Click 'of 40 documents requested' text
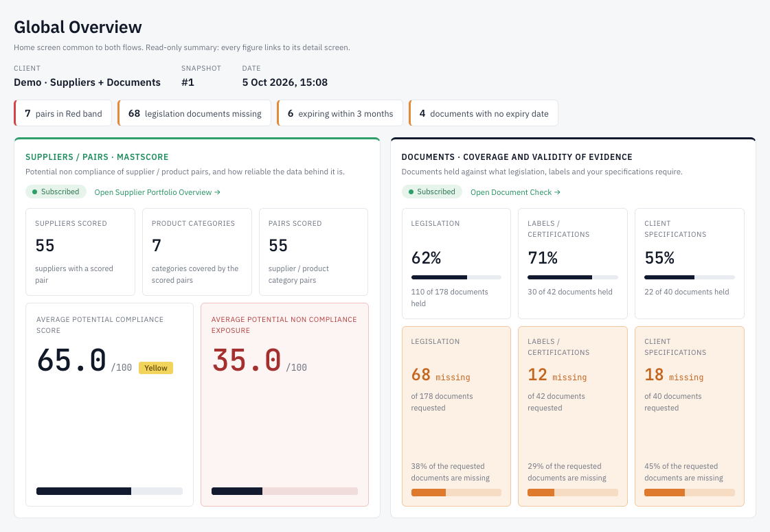Image resolution: width=770 pixels, height=532 pixels. point(672,402)
